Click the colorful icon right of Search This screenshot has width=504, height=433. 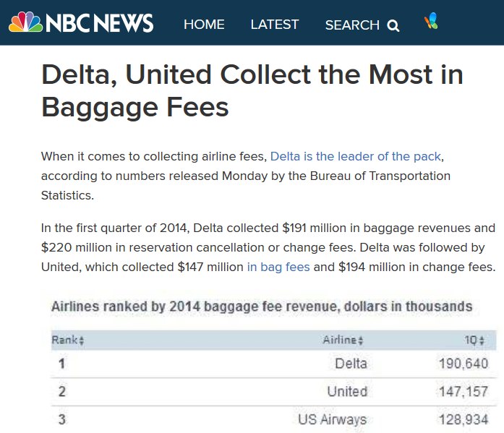(431, 22)
